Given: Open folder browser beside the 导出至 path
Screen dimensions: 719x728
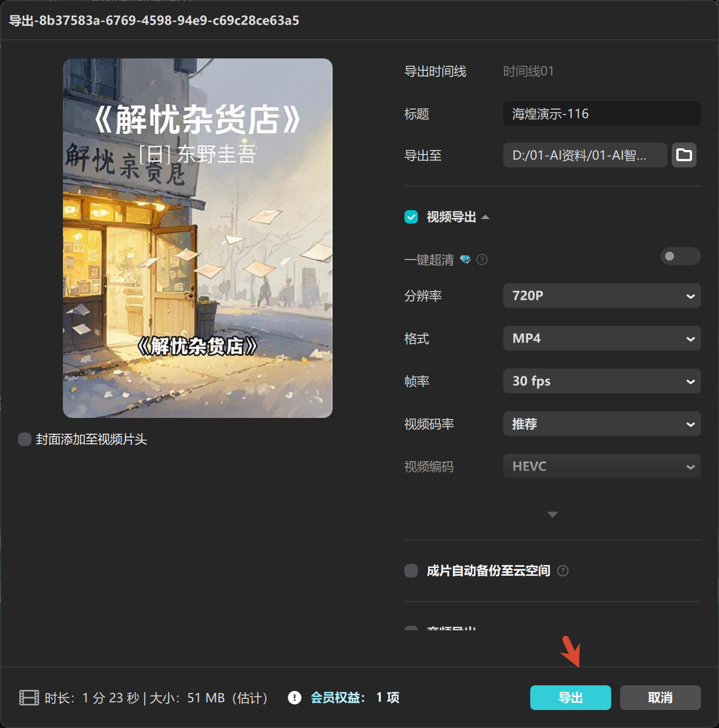Looking at the screenshot, I should pos(684,155).
